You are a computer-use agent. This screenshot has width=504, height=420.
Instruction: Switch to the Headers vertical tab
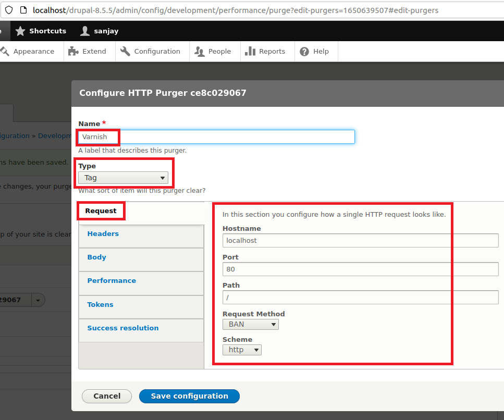tap(103, 234)
